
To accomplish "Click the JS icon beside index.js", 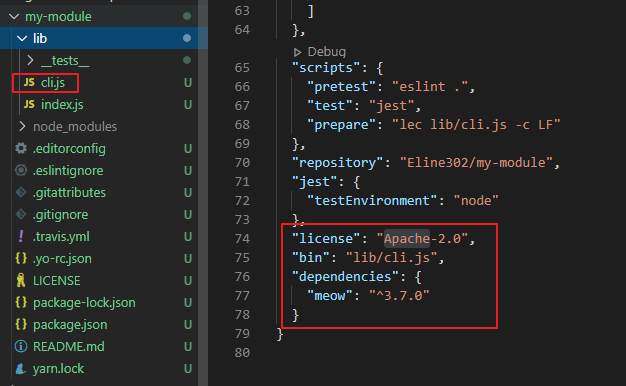I will 29,104.
